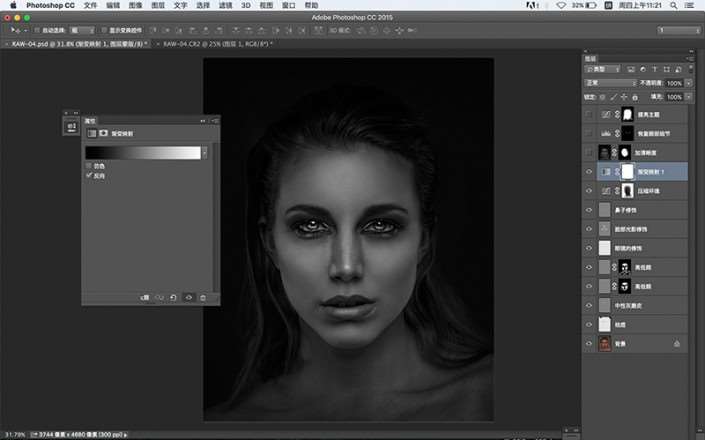The width and height of the screenshot is (705, 440).
Task: Uncheck the 反向 (Reverse) checkbox
Action: [x=89, y=175]
